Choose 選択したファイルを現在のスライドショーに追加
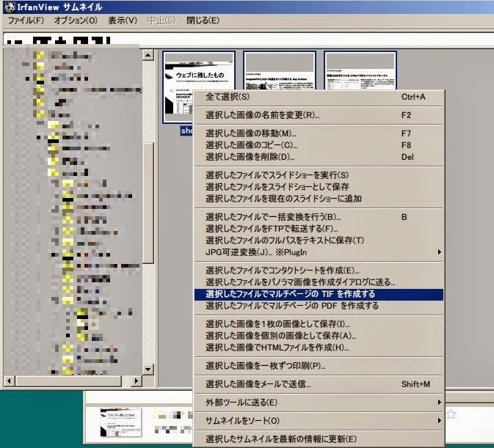Viewport: 494px width, 448px height. coord(319,199)
